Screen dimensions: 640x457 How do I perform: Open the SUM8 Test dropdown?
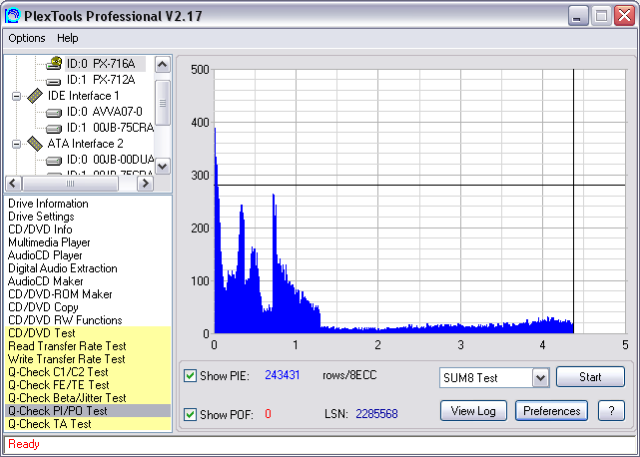tap(540, 378)
